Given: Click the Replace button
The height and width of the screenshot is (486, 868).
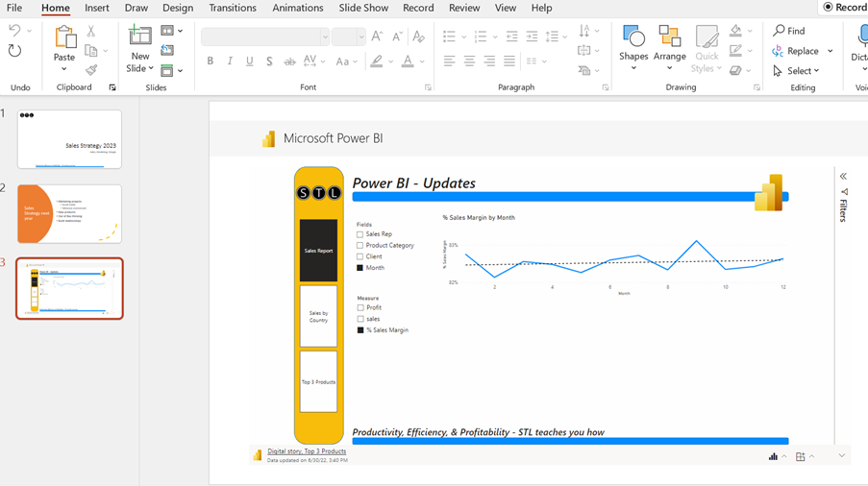Looking at the screenshot, I should (x=796, y=51).
